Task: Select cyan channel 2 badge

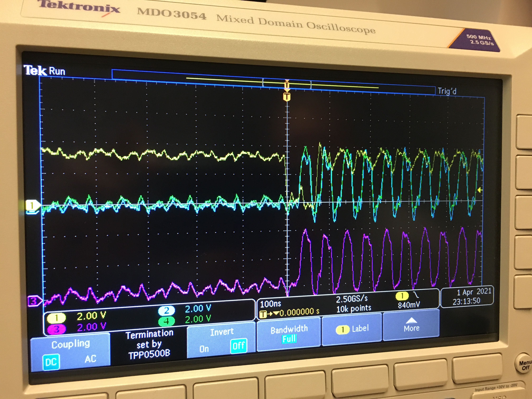Action: (x=166, y=311)
